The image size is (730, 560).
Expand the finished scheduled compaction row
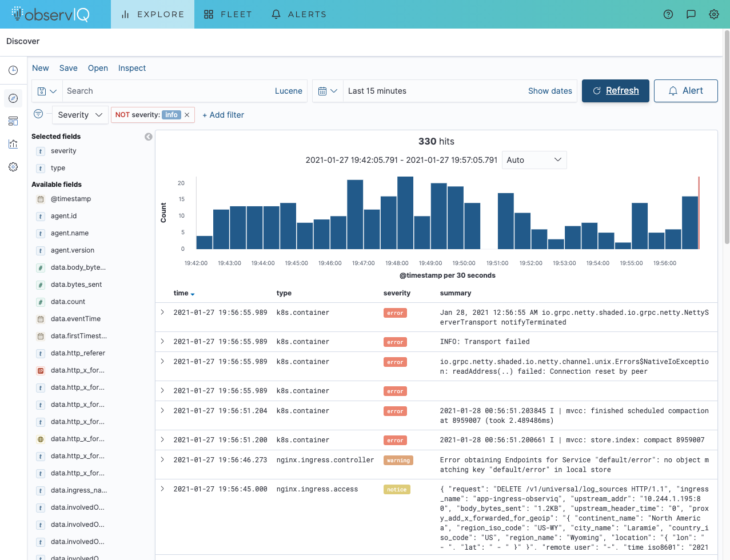tap(162, 410)
